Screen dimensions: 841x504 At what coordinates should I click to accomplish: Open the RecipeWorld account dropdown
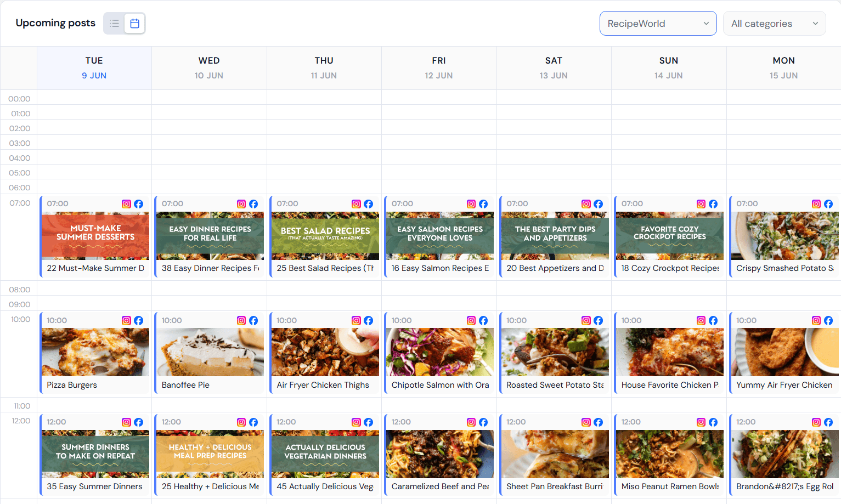coord(658,24)
